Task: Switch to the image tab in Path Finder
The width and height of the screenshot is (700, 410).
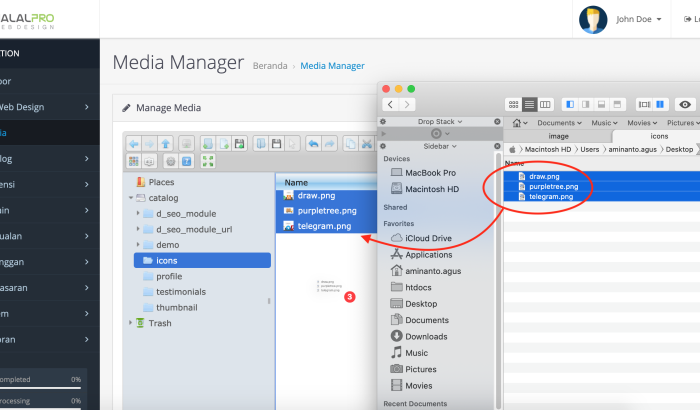Action: (558, 136)
